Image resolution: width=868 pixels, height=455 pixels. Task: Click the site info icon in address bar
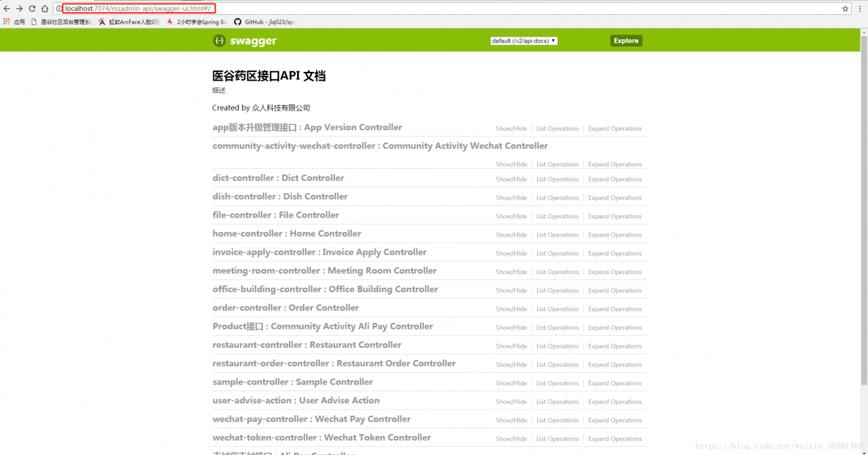(x=60, y=9)
